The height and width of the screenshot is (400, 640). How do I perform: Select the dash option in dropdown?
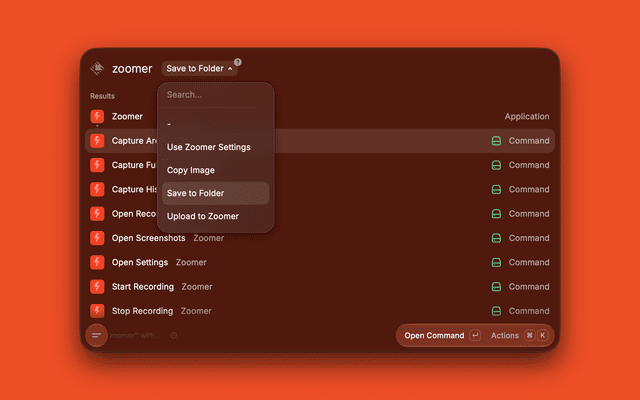216,124
